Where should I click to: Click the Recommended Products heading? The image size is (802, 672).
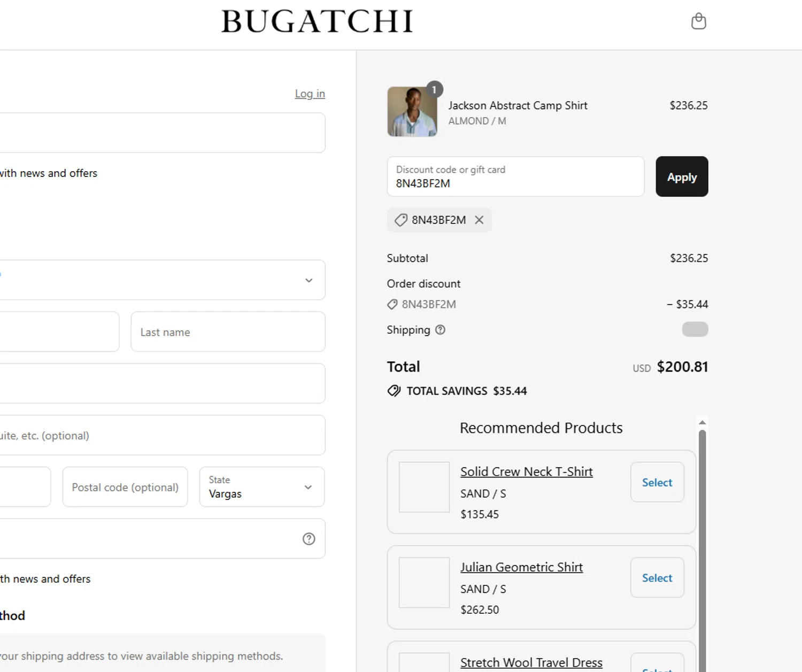(x=541, y=428)
